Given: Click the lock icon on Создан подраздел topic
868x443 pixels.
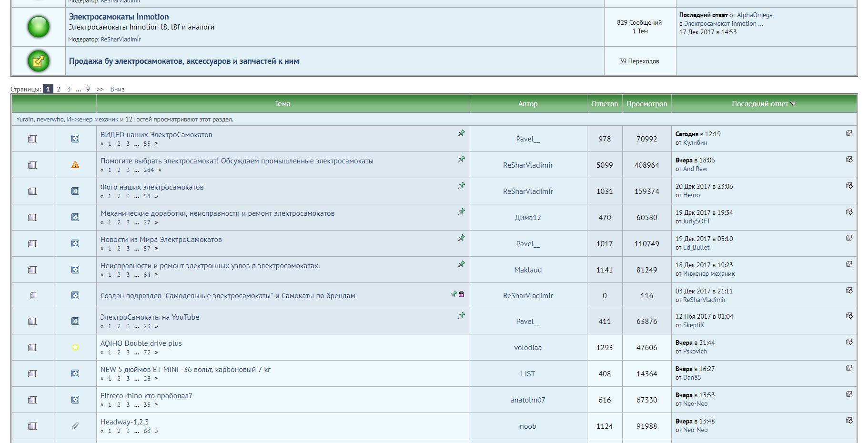Looking at the screenshot, I should point(461,294).
